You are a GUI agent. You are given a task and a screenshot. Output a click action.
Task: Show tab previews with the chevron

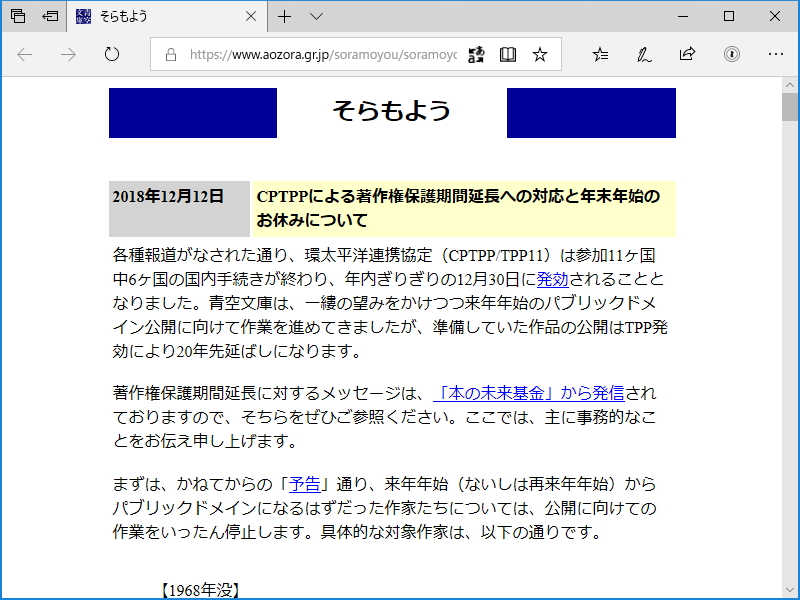tap(315, 16)
